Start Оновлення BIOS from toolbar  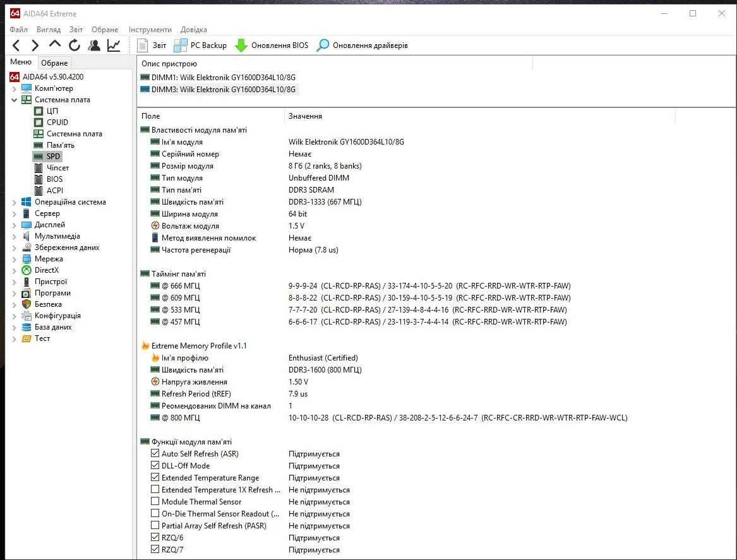pos(272,45)
